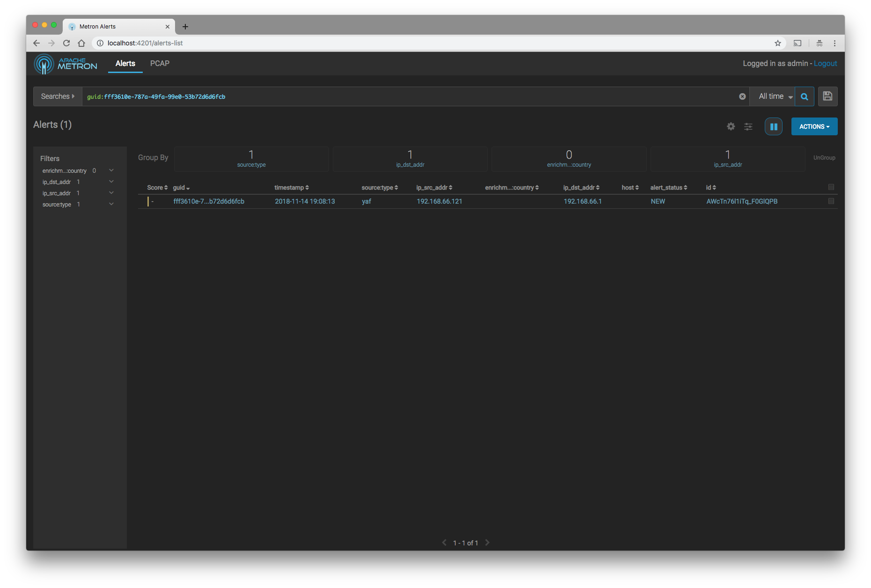Screen dimensions: 871x588
Task: Pause live alert polling
Action: pos(773,126)
